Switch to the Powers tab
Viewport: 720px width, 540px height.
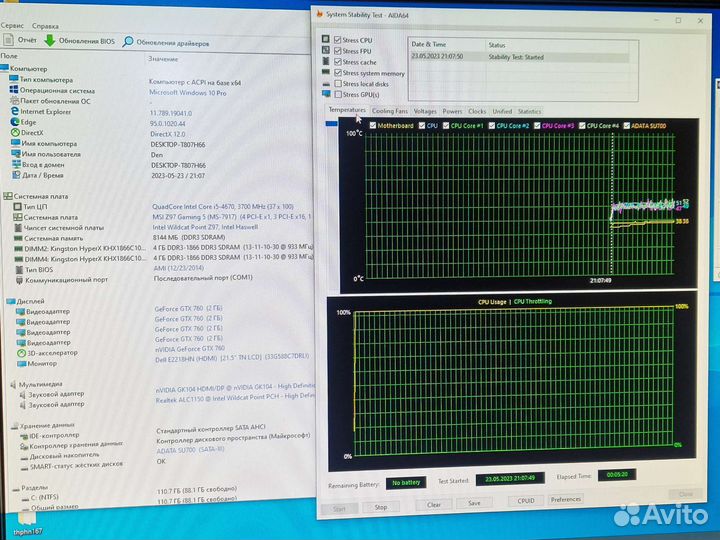coord(452,111)
